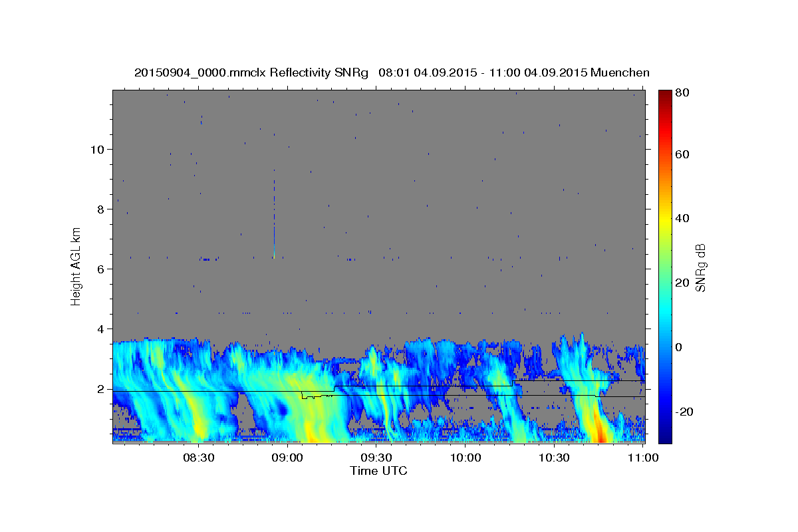The width and height of the screenshot is (798, 532).
Task: Click the colorbar value 60
Action: 682,154
